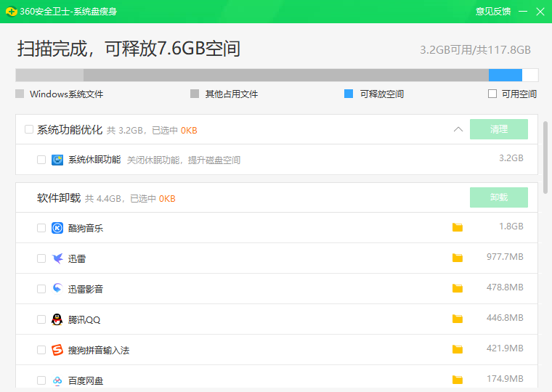
Task: Click the 977.7MB size value
Action: [505, 257]
